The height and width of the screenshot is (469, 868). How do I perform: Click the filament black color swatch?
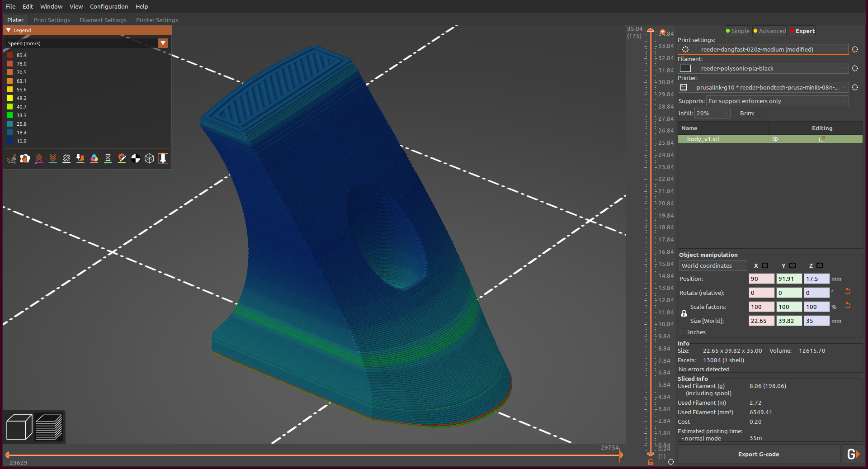point(685,68)
